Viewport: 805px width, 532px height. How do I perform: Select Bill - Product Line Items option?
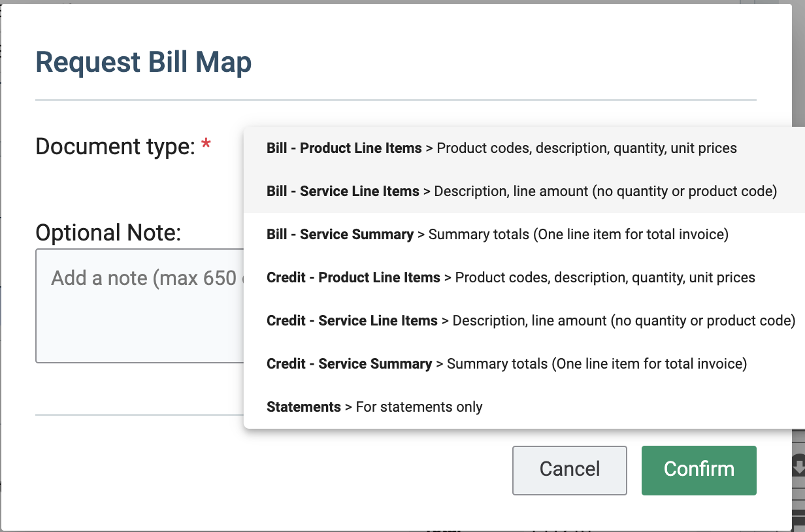501,148
